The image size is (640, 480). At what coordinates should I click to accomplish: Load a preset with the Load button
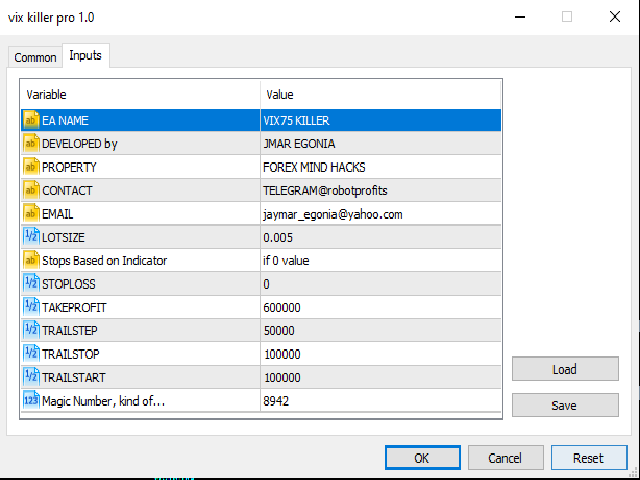click(x=565, y=369)
